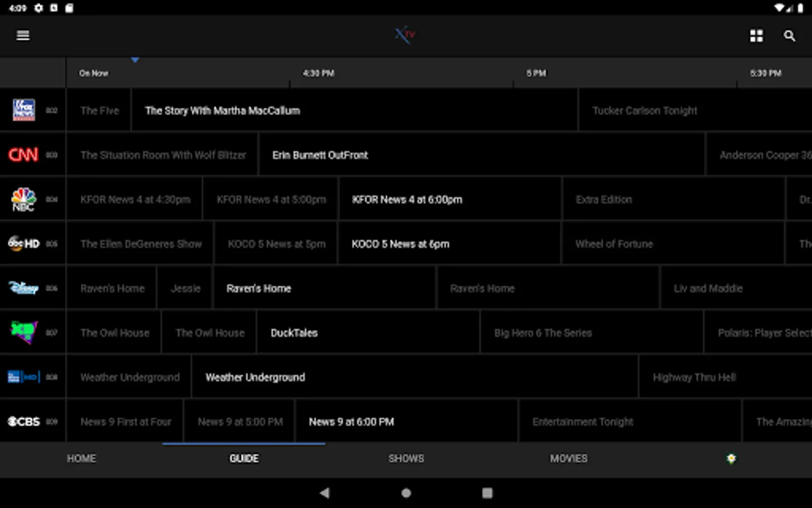Select The Ellen DeGeneres Show
Viewport: 812px width, 508px height.
pyautogui.click(x=140, y=243)
